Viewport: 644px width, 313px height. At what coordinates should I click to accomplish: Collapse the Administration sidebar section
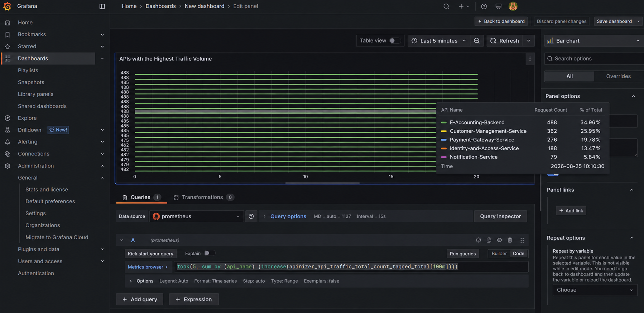pyautogui.click(x=102, y=166)
